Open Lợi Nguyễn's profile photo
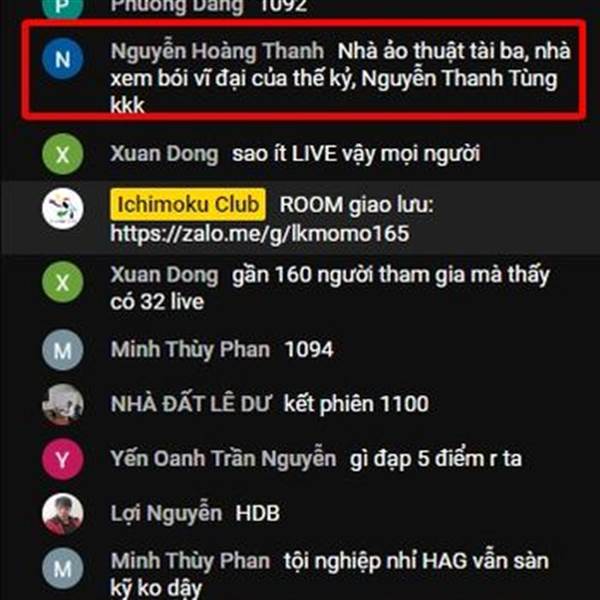Image resolution: width=600 pixels, height=600 pixels. [x=62, y=514]
